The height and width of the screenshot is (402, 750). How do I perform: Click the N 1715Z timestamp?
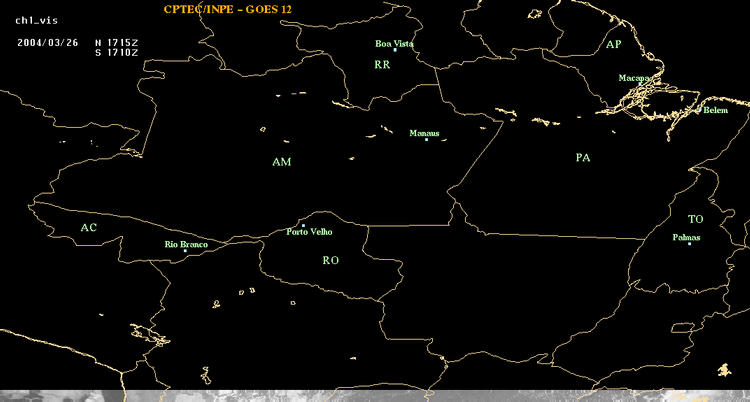click(117, 42)
